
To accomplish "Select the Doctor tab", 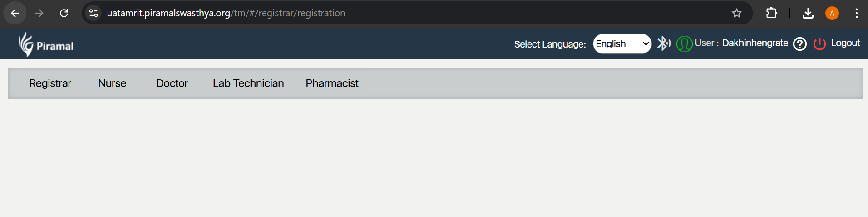I will click(x=172, y=83).
